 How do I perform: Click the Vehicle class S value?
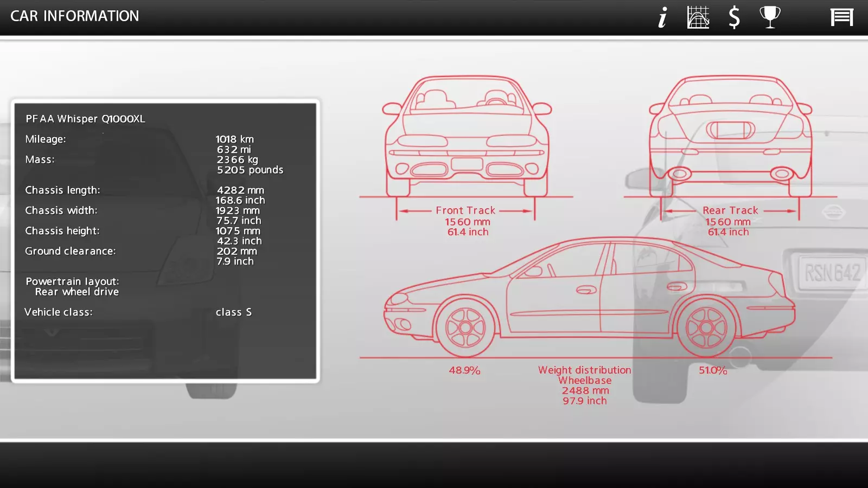pyautogui.click(x=234, y=312)
